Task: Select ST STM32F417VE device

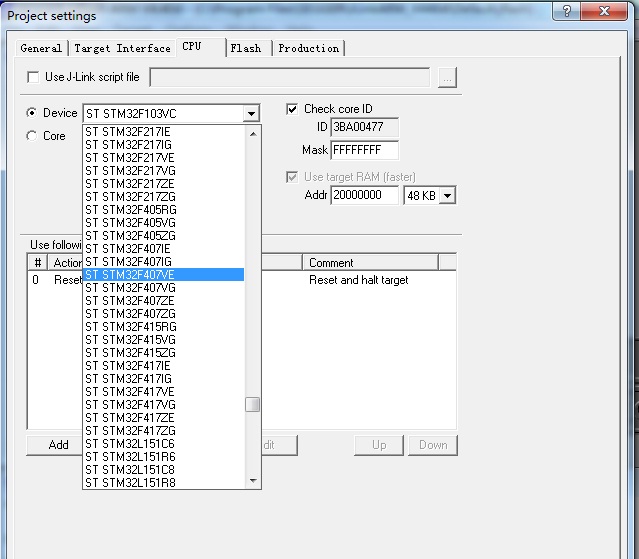Action: (163, 392)
